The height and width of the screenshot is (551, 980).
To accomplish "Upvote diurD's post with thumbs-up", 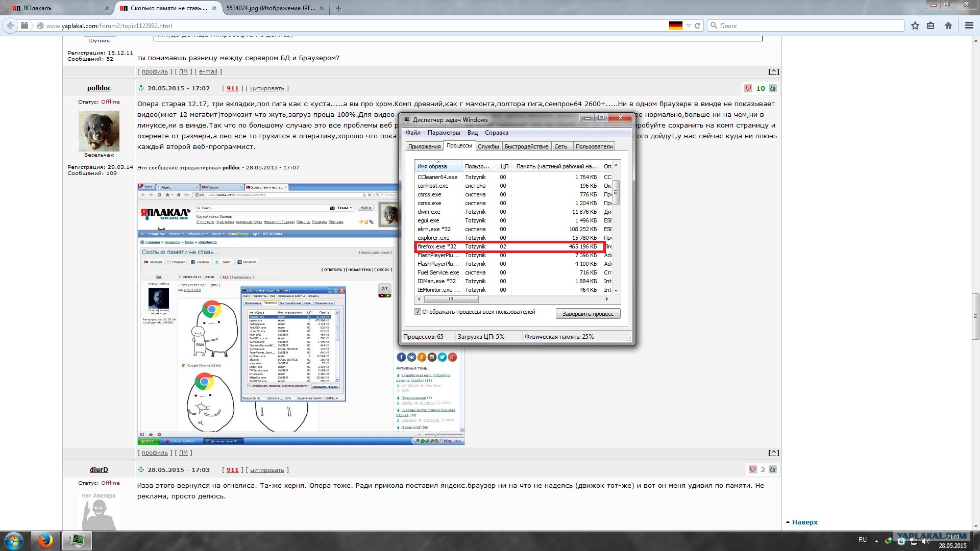I will (773, 469).
